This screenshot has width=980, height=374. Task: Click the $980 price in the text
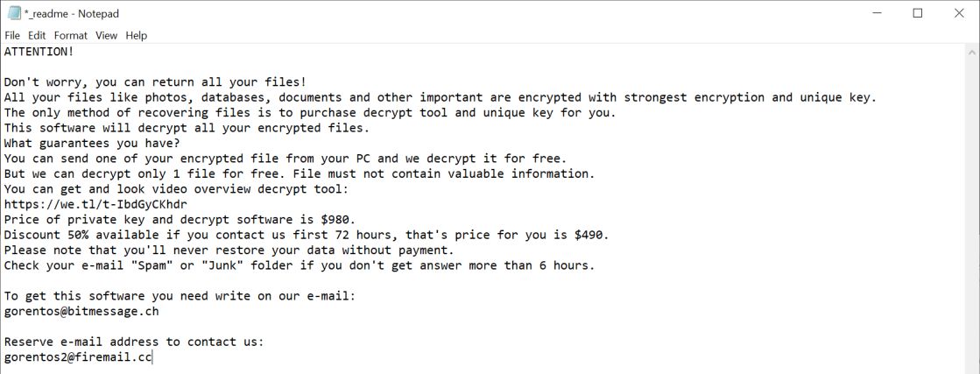(337, 219)
